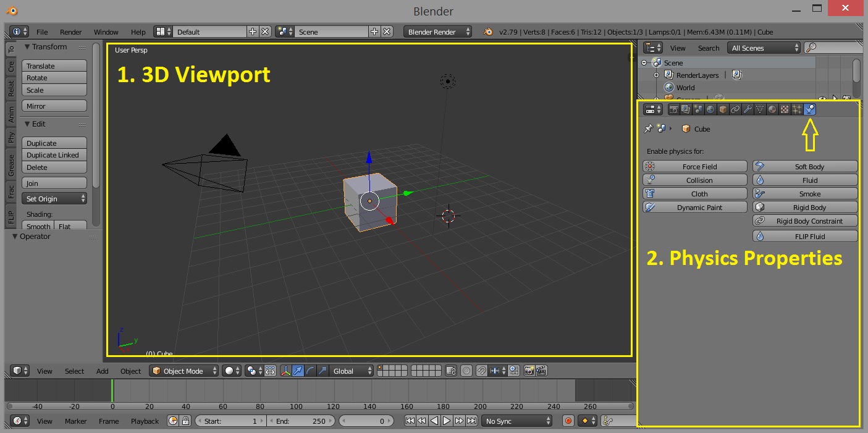Open the Set Origin dropdown
868x433 pixels.
(54, 198)
